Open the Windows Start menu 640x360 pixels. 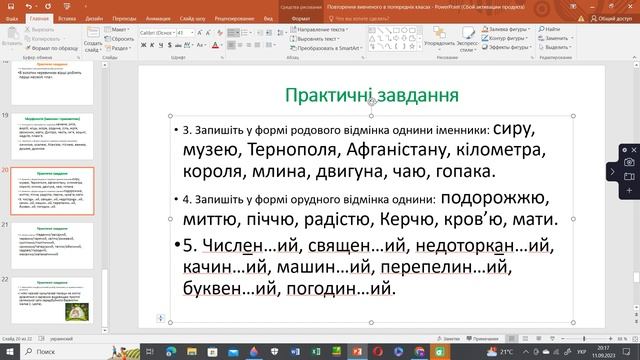click(x=9, y=351)
